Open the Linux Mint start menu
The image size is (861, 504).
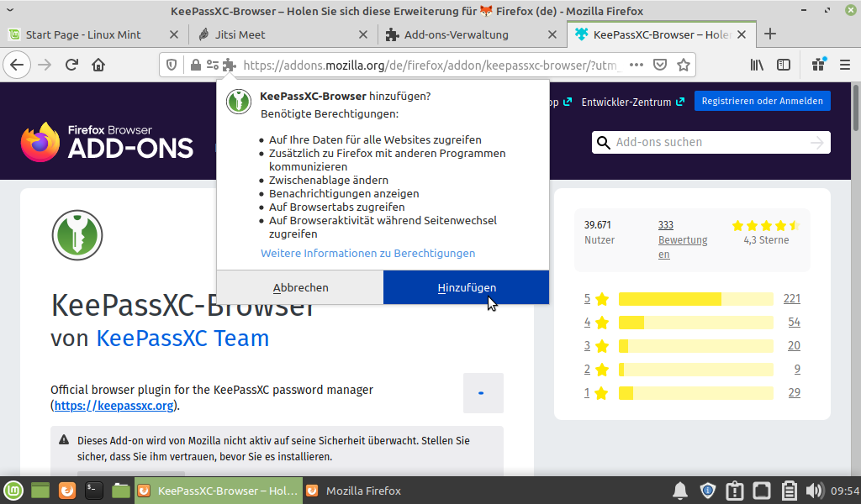click(13, 491)
